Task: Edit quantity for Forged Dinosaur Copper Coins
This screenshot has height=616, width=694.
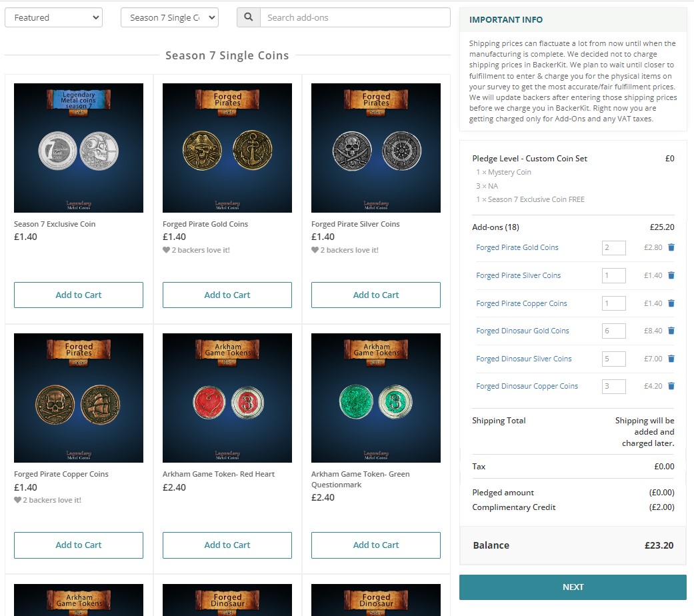Action: tap(613, 386)
